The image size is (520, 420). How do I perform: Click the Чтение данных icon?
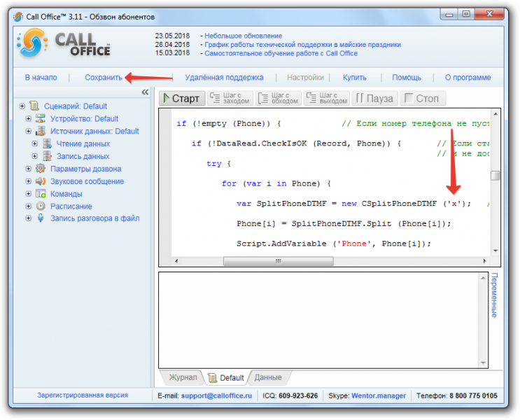tap(47, 143)
